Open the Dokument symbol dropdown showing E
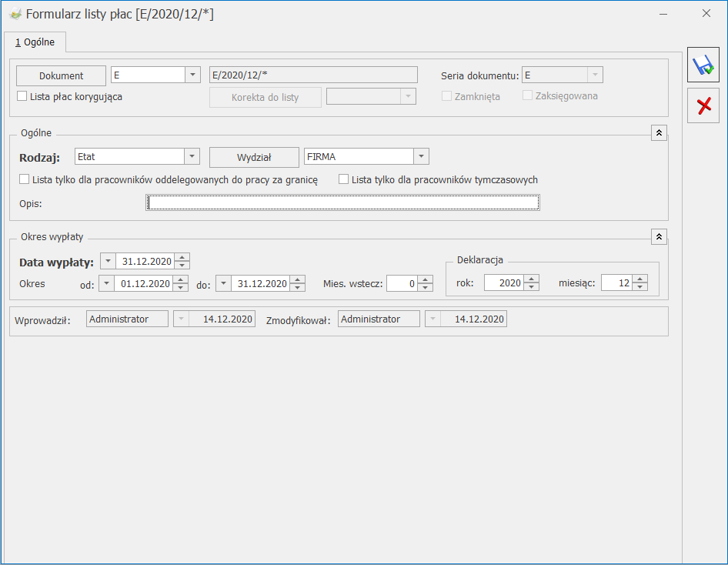Viewport: 728px width, 565px height. [192, 75]
